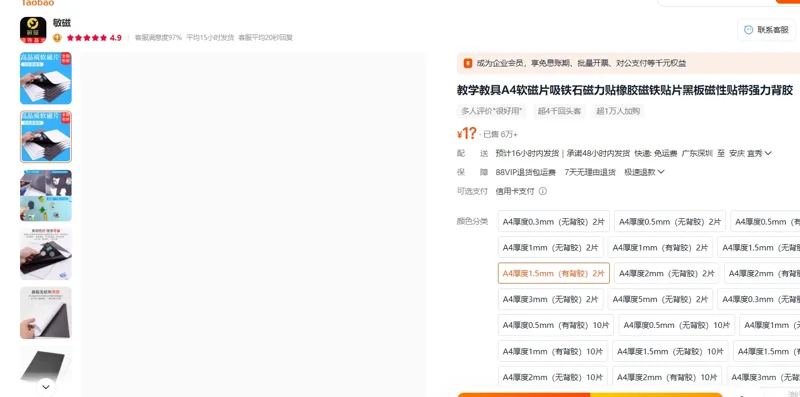Click the gold medal badge before the stars
This screenshot has height=397, width=800.
(57, 38)
